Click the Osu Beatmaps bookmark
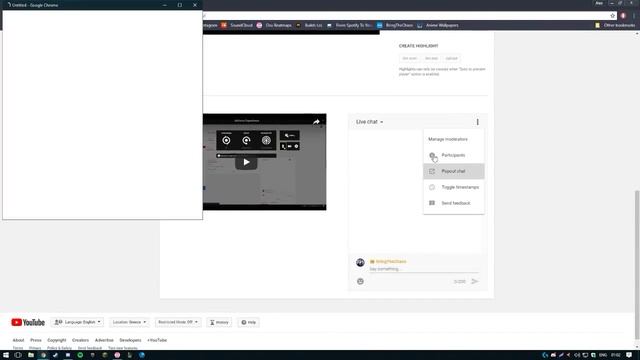Screen dimensions: 640x360 click(x=274, y=25)
